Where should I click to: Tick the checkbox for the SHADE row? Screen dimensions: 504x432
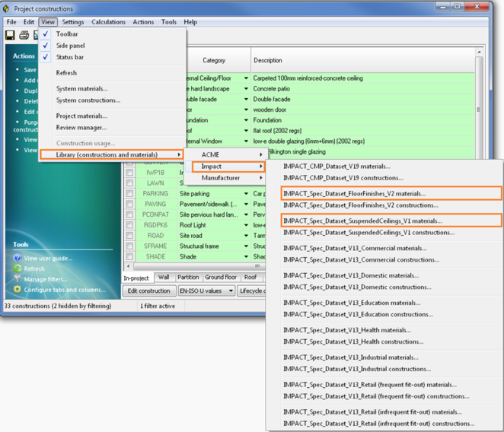coord(129,256)
